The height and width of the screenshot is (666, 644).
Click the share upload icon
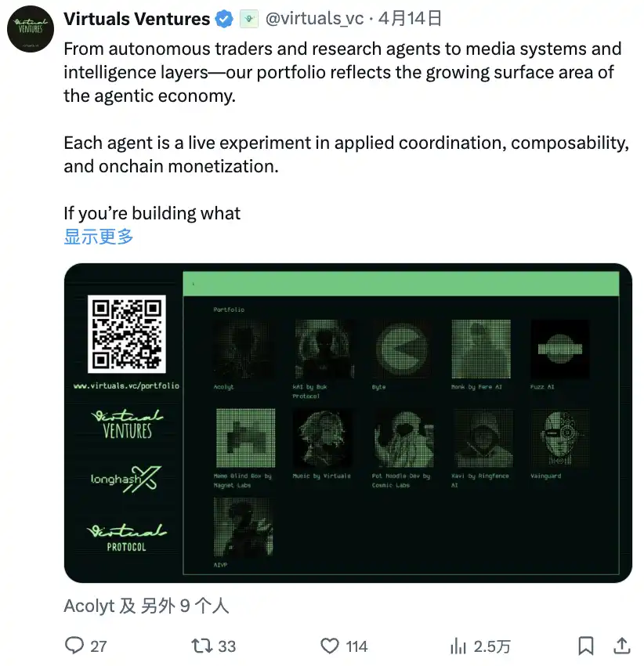coord(622,646)
